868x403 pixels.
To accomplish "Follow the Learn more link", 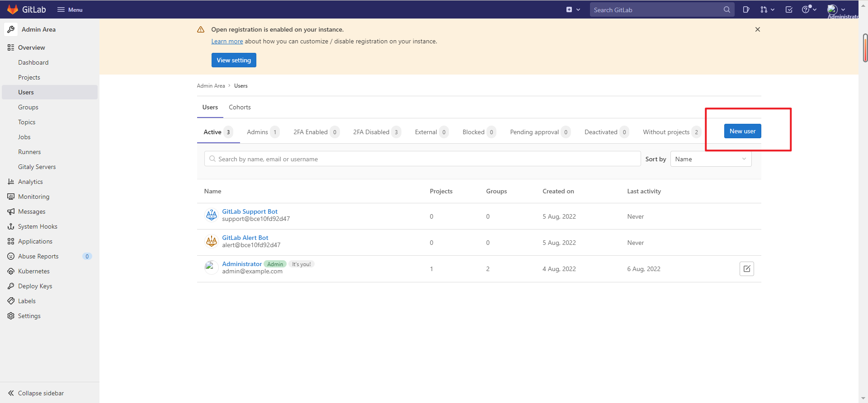I will click(227, 41).
